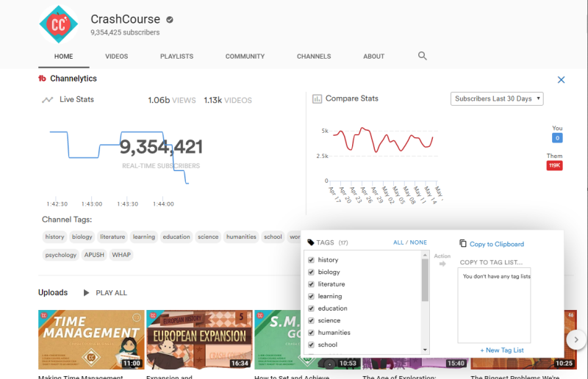
Task: Click the You blue 0 badge
Action: pos(557,138)
